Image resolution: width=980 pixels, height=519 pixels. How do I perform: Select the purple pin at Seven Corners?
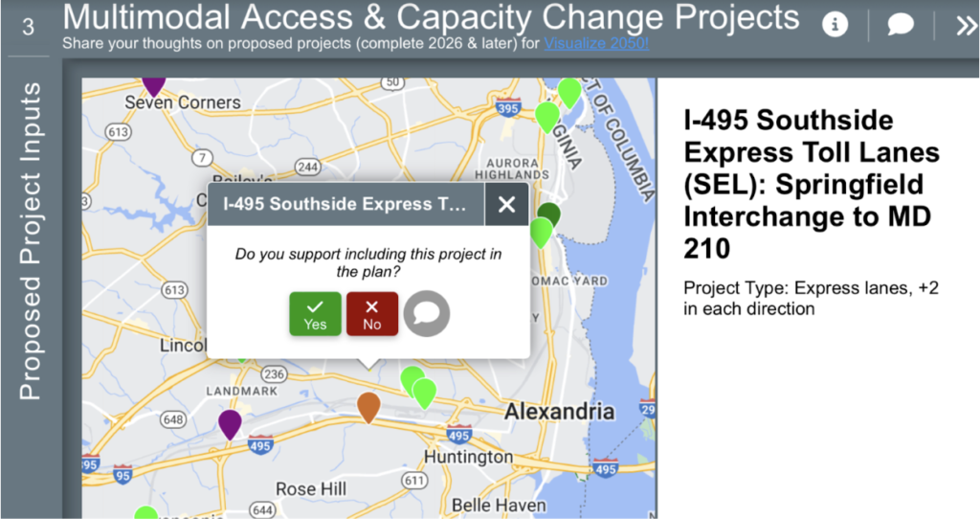point(154,86)
